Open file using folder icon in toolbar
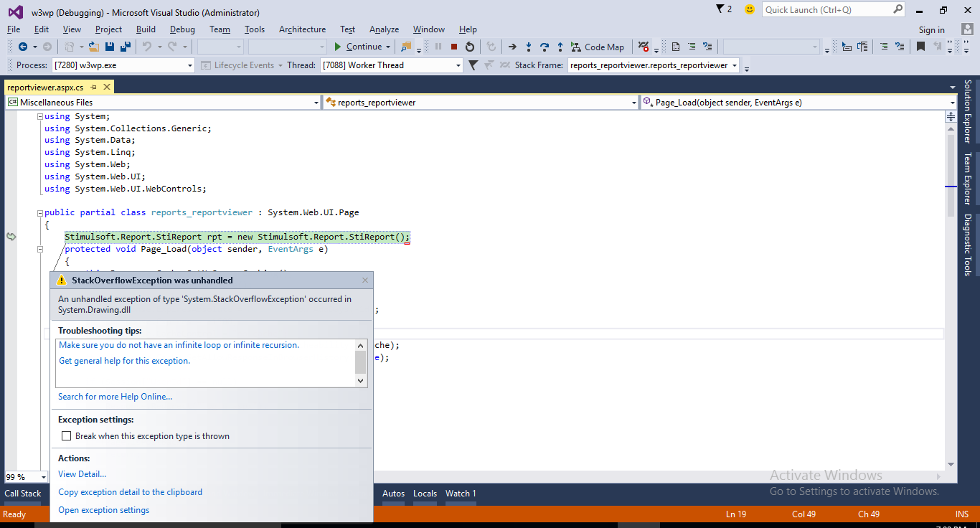 (x=93, y=47)
